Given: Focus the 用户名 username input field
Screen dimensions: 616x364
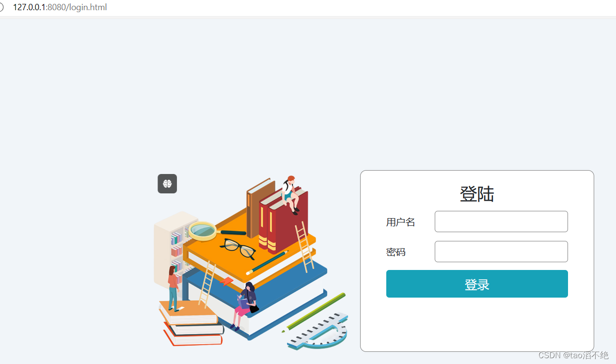Looking at the screenshot, I should pyautogui.click(x=501, y=222).
